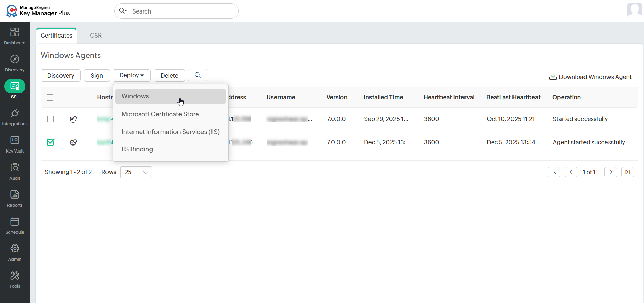This screenshot has height=303, width=644.
Task: Go to Discovery in the sidebar
Action: click(15, 63)
